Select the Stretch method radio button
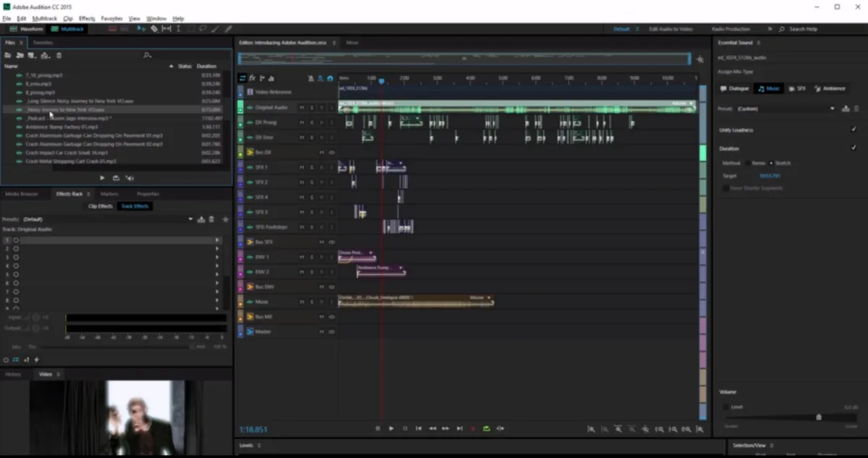 [x=771, y=163]
